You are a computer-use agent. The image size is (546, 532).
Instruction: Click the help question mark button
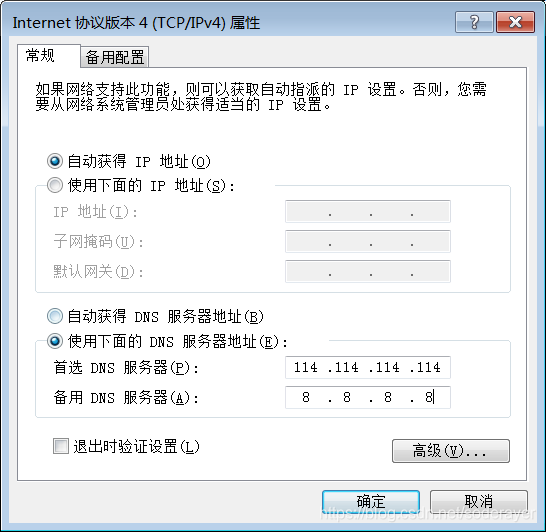click(474, 22)
